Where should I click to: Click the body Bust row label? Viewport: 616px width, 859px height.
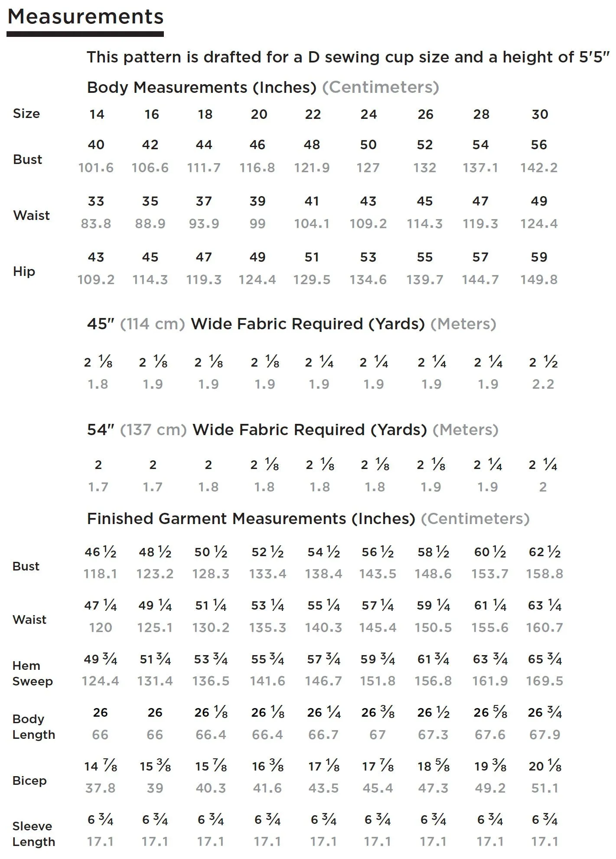point(28,159)
